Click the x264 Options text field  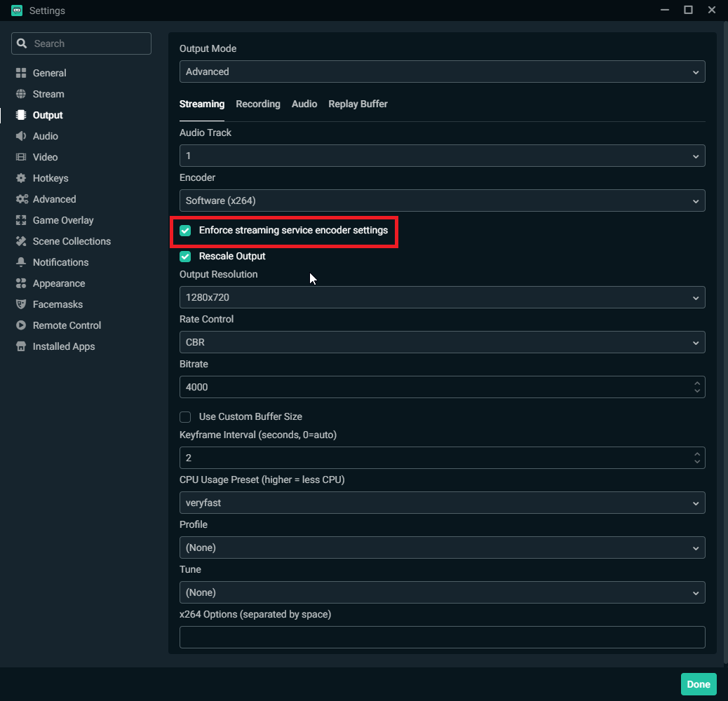pos(442,637)
